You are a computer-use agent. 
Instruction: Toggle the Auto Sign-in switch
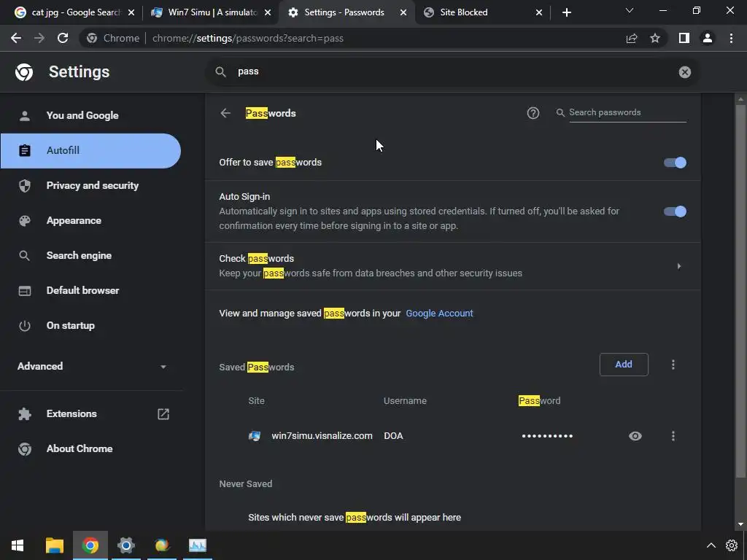(675, 211)
